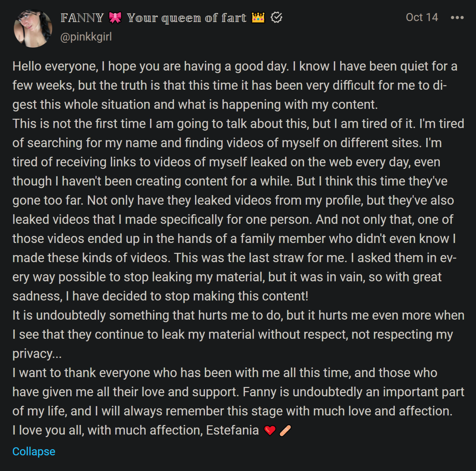Click the verified checkmark badge
476x471 pixels.
coord(276,18)
